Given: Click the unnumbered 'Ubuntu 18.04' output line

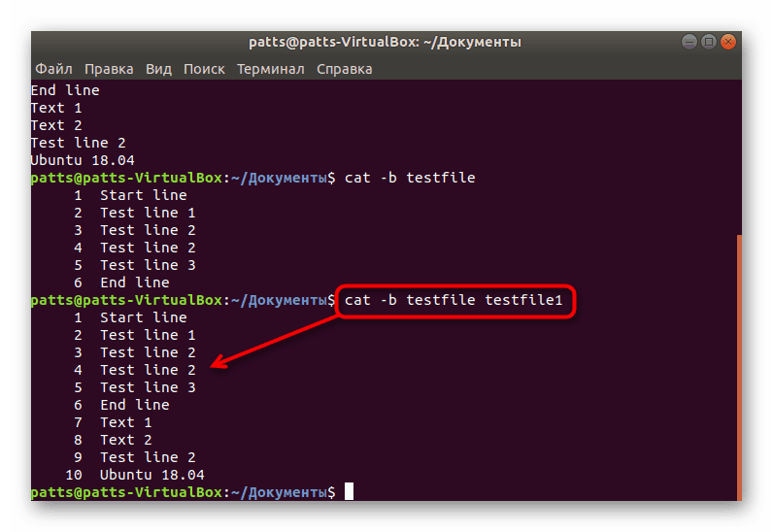Looking at the screenshot, I should (x=83, y=160).
